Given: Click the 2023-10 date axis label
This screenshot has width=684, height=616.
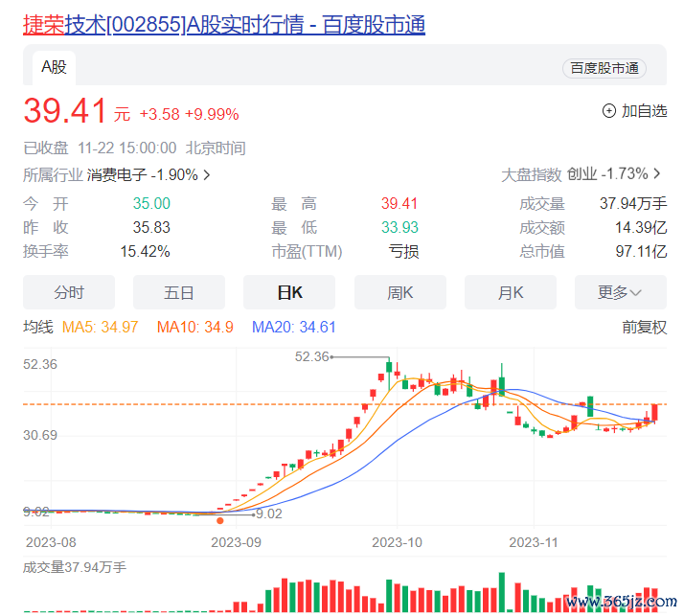Looking at the screenshot, I should pos(397,542).
